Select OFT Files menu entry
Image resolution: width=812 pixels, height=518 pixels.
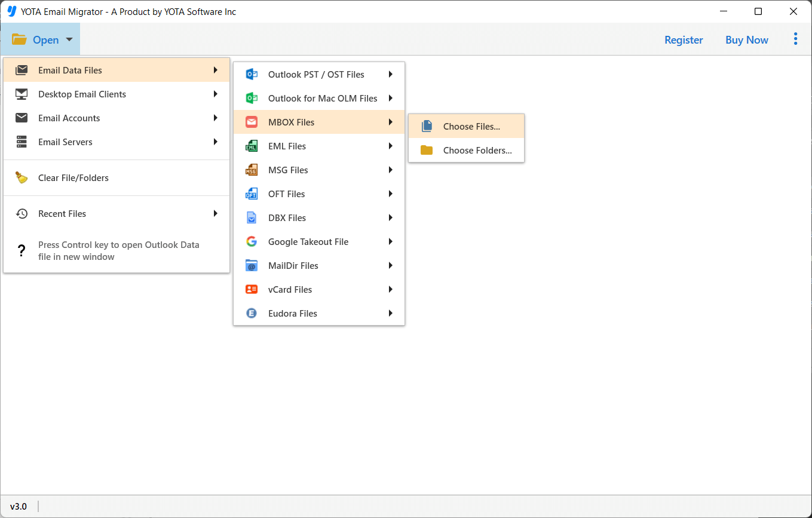coord(319,194)
